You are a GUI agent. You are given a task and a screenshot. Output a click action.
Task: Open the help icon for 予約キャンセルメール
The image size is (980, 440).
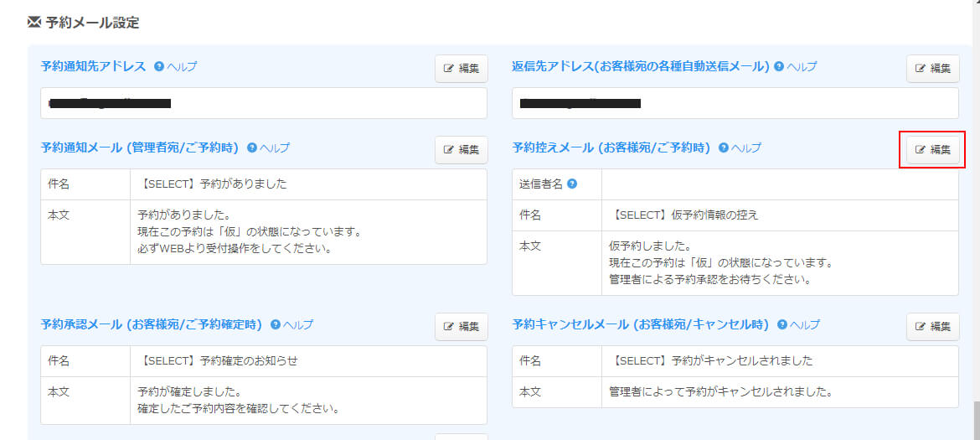pyautogui.click(x=782, y=324)
